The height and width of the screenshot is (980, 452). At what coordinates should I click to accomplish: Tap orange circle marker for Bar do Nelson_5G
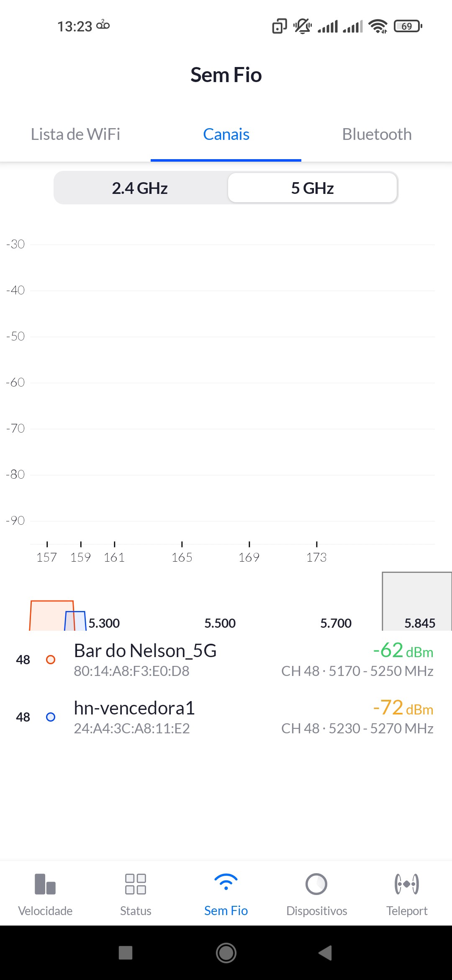coord(51,660)
